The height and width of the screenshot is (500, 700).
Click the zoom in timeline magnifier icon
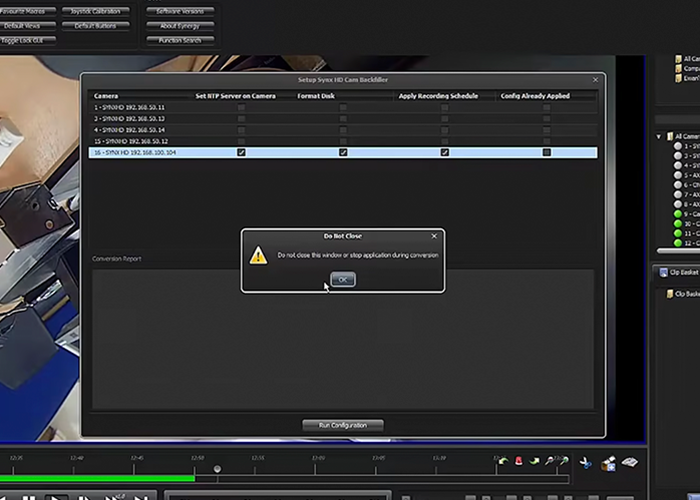(x=564, y=460)
